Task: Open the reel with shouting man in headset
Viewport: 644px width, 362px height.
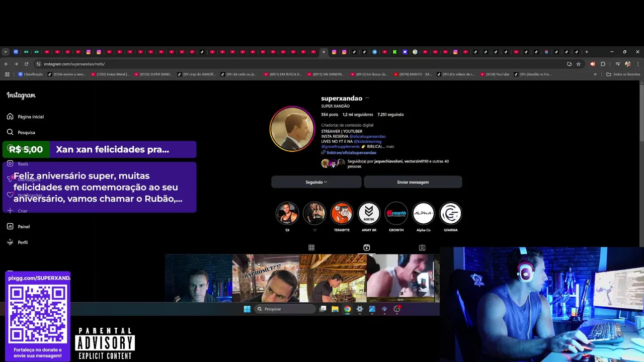Action: [x=400, y=278]
